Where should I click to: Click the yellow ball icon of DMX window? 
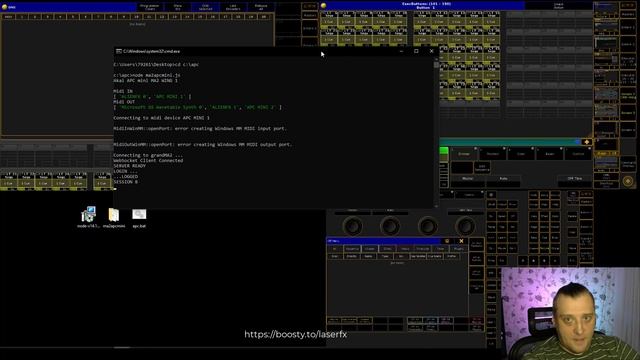click(4, 7)
